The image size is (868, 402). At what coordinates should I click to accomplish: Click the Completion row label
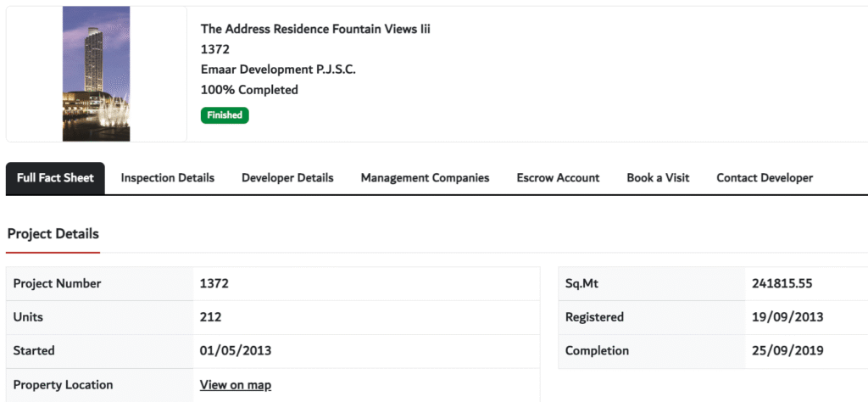click(597, 350)
